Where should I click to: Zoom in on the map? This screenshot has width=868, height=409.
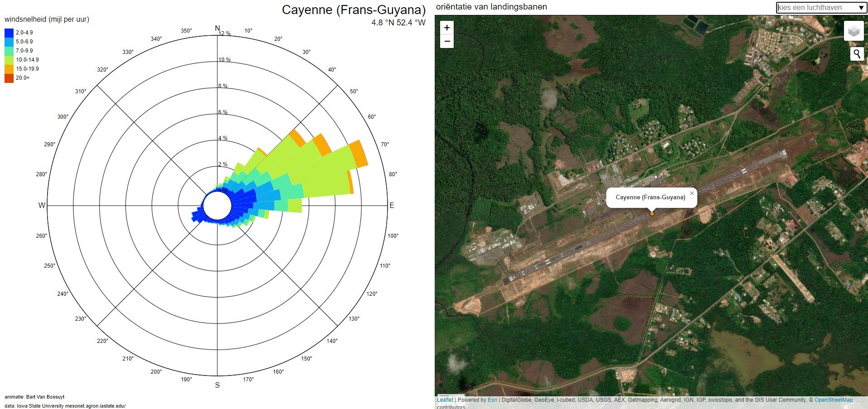(x=447, y=28)
